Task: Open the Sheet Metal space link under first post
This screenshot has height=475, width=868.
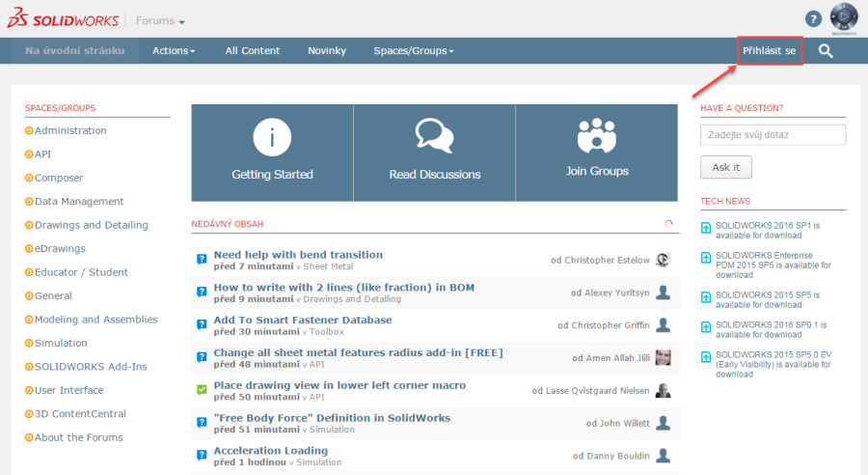Action: point(328,266)
